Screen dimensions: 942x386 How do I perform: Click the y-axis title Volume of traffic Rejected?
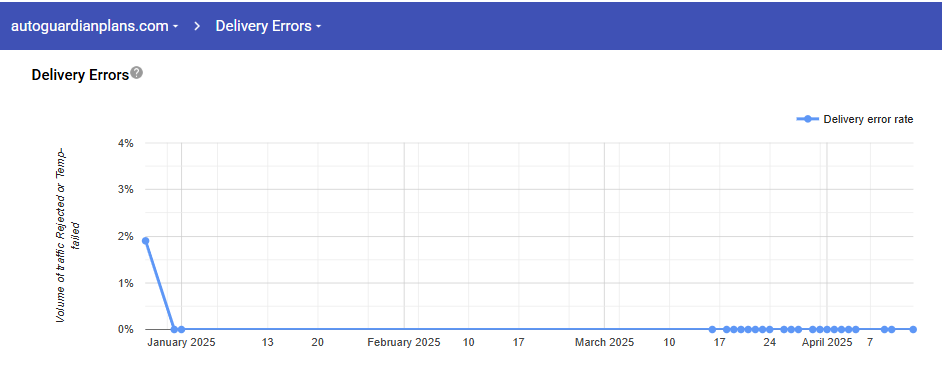pyautogui.click(x=65, y=235)
